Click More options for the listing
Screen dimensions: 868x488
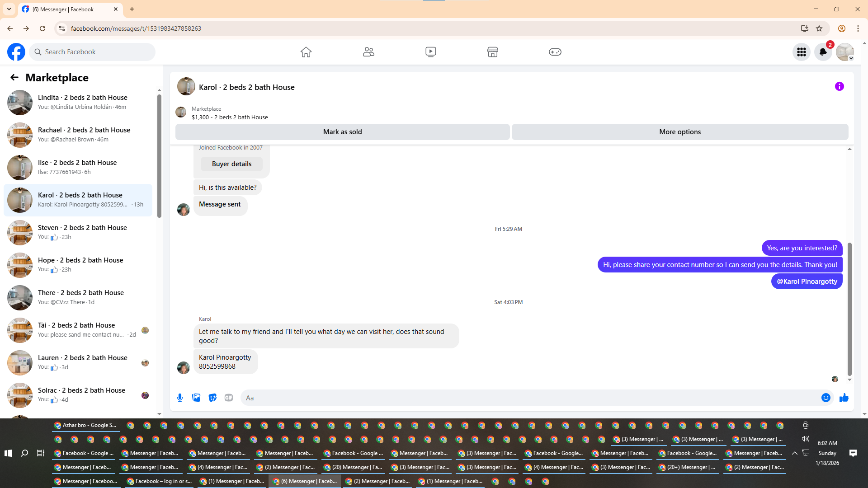(679, 132)
